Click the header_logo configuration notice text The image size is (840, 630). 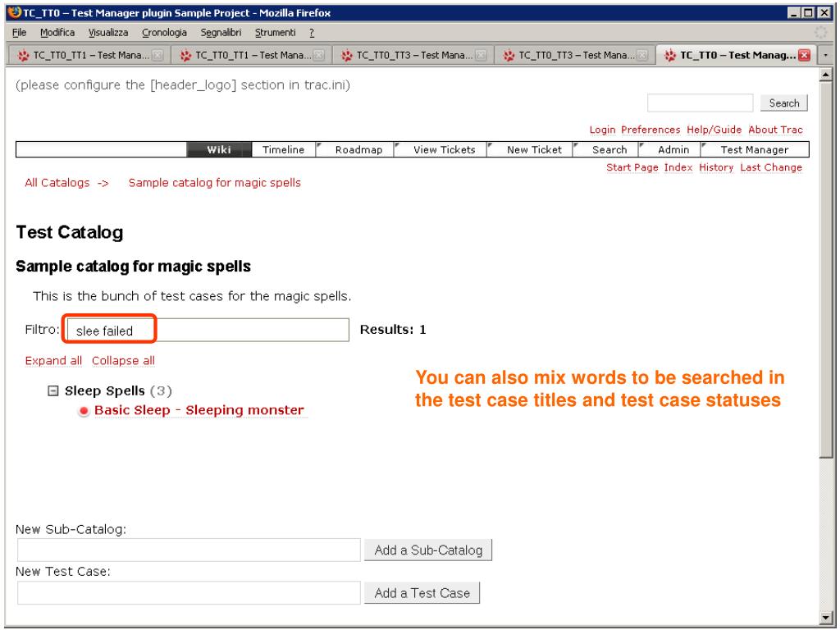[x=183, y=85]
